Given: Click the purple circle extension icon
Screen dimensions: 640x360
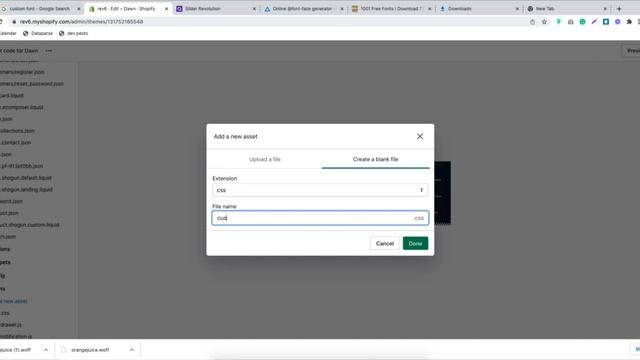Looking at the screenshot, I should [x=618, y=22].
